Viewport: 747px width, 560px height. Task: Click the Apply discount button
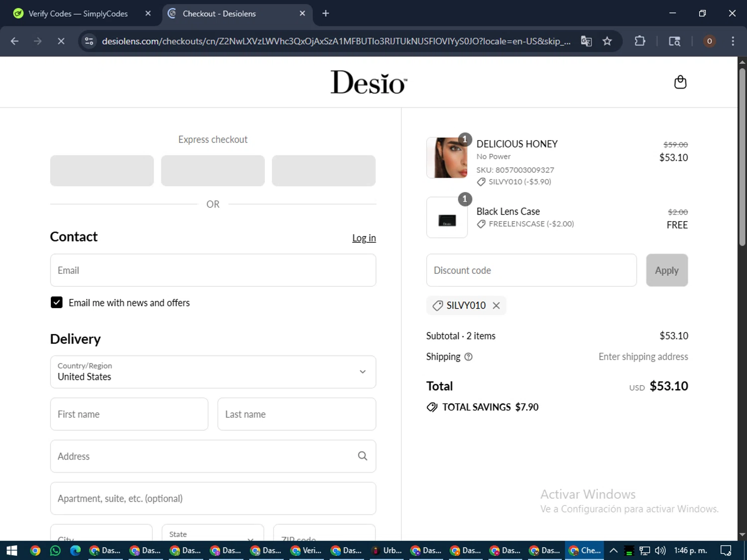click(x=667, y=270)
